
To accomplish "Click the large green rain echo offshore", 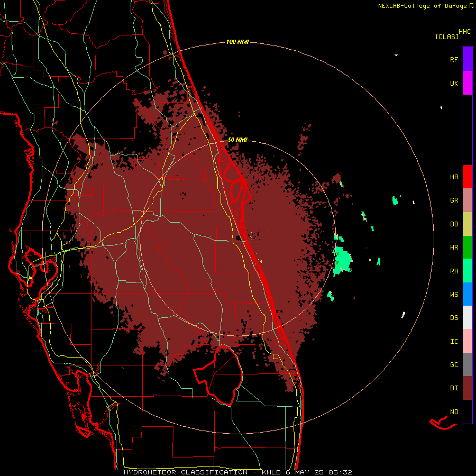I will pyautogui.click(x=343, y=261).
